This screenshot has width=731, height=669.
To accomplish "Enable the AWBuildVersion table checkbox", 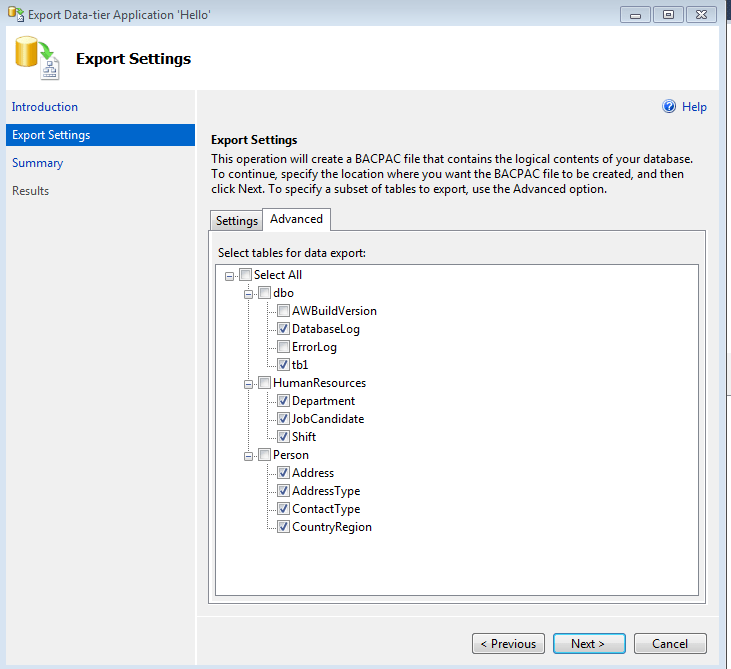I will tap(283, 311).
